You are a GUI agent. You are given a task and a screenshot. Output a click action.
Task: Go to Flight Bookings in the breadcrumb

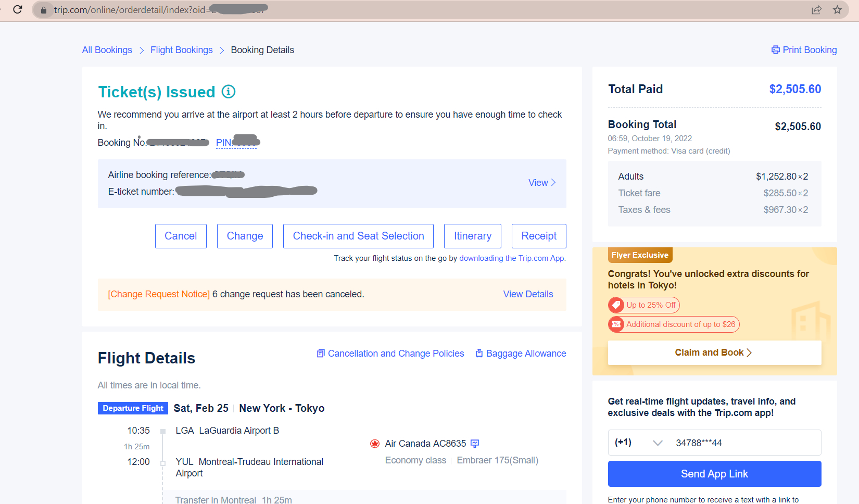coord(181,49)
